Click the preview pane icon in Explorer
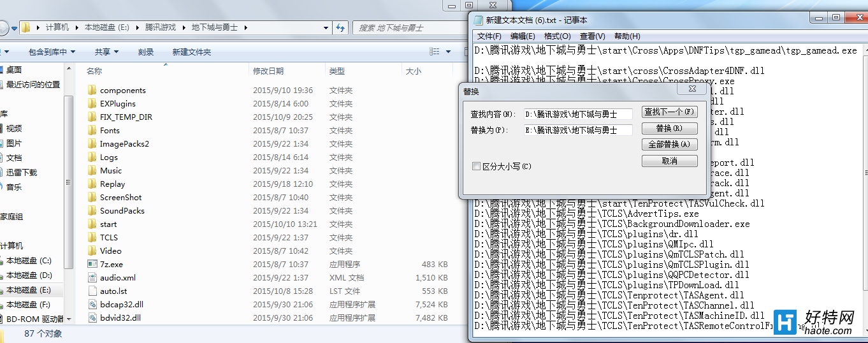Screen dimensions: 868x343 467,52
